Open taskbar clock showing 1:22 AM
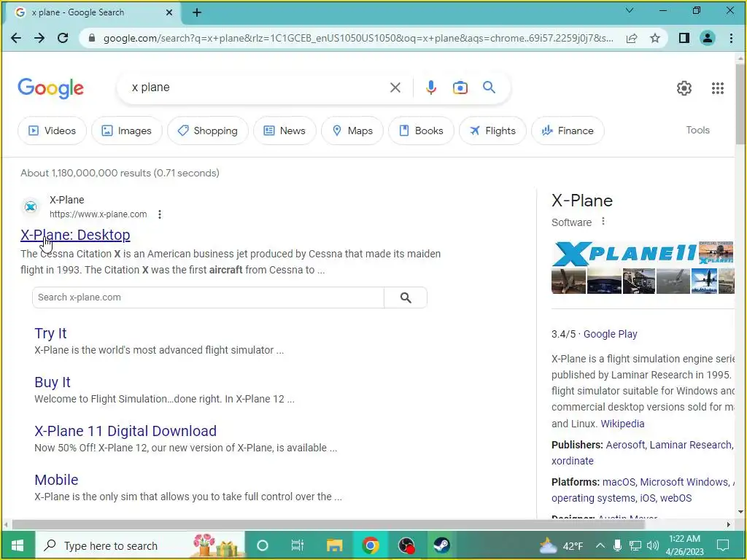Viewport: 747px width, 560px height. [684, 545]
